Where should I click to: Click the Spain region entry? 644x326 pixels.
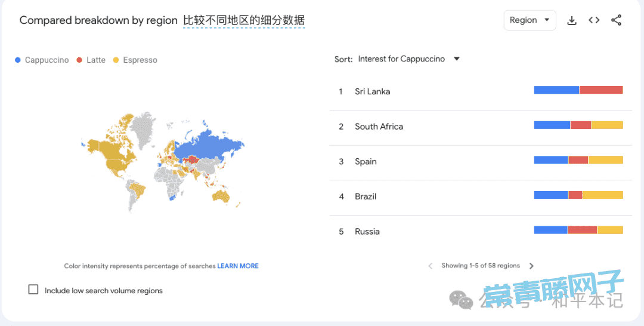366,162
